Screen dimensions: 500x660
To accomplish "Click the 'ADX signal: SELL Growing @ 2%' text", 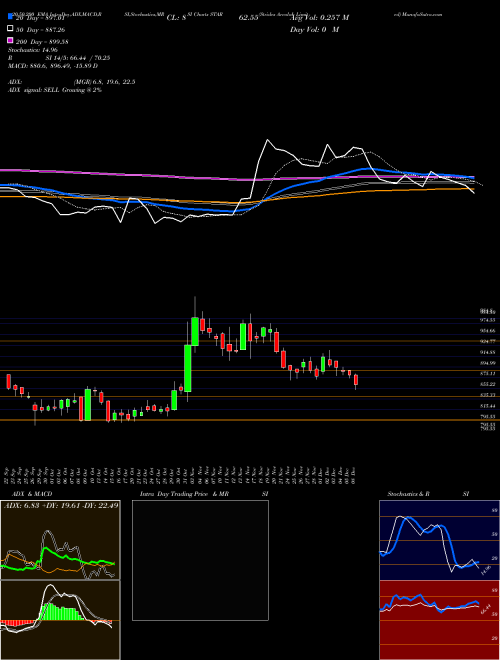I will (x=55, y=90).
